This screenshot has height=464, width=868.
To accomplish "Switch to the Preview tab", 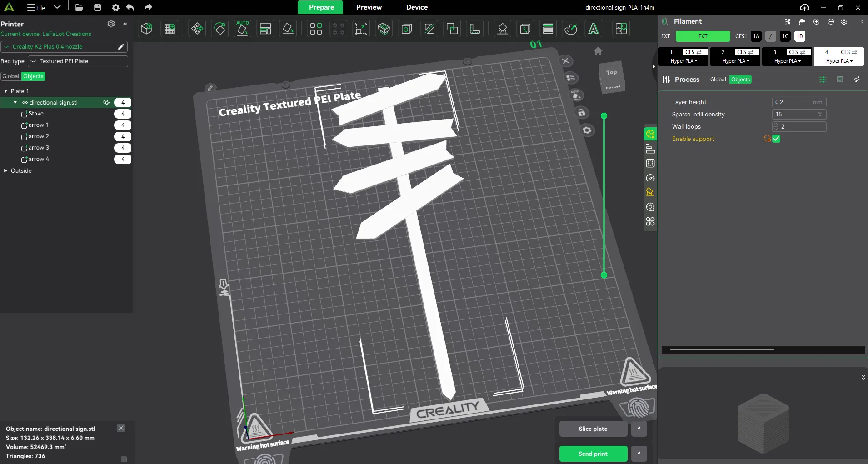I will (369, 7).
